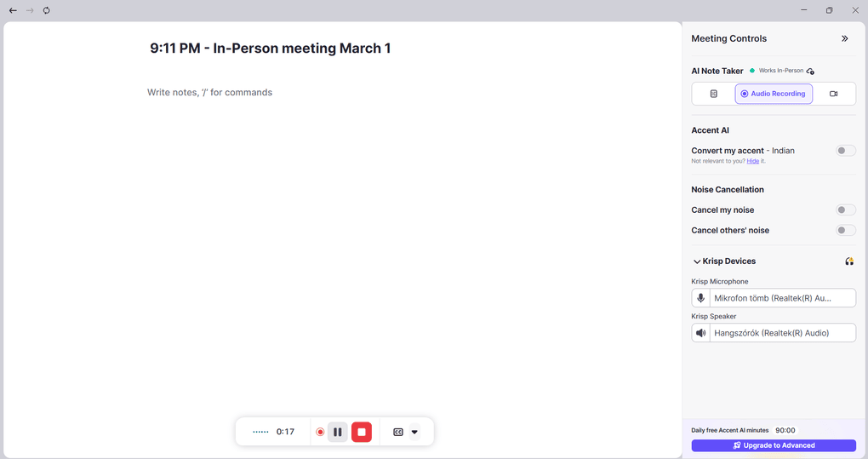Screen dimensions: 868x459
Task: Click the Hide link under Accent AI
Action: tap(752, 161)
